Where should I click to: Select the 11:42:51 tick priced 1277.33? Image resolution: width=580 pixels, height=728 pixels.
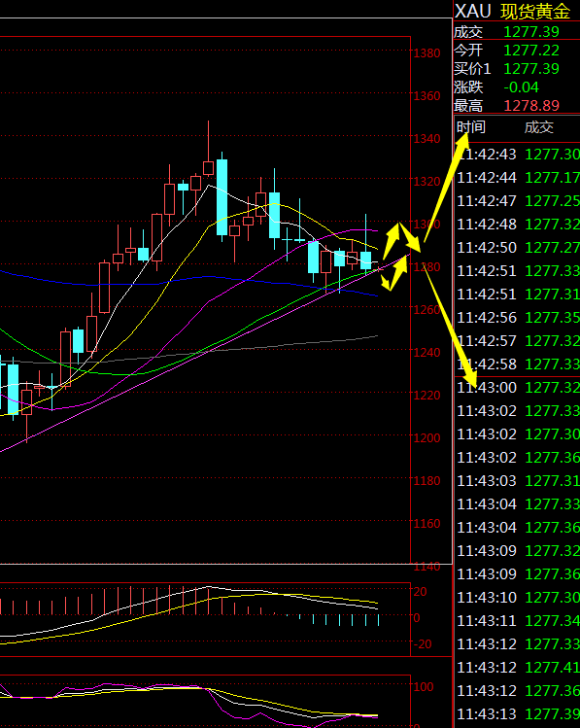pos(518,270)
